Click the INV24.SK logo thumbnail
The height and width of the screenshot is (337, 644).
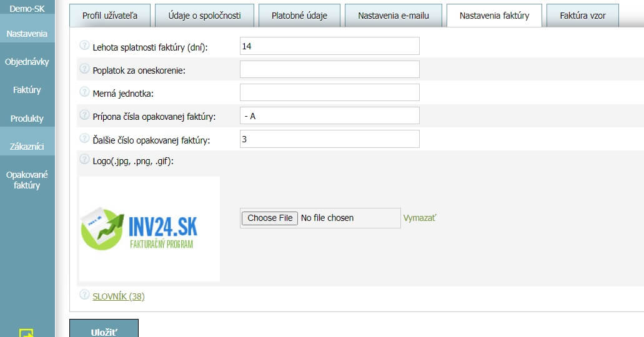(x=149, y=229)
